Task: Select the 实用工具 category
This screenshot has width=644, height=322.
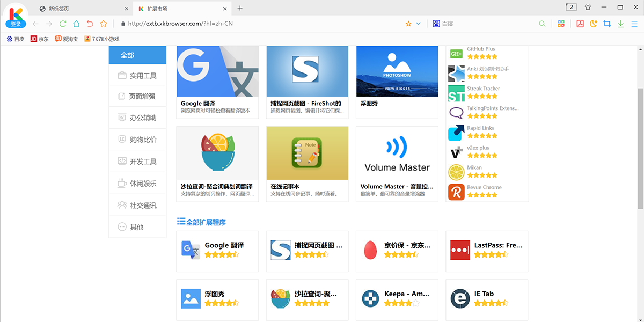Action: click(x=137, y=76)
